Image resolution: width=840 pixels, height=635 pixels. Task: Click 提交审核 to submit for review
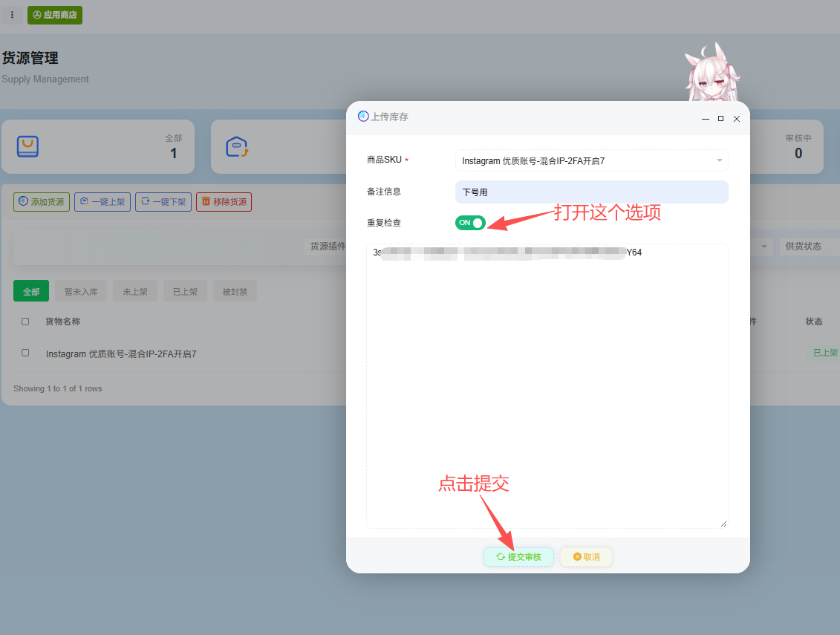[518, 557]
